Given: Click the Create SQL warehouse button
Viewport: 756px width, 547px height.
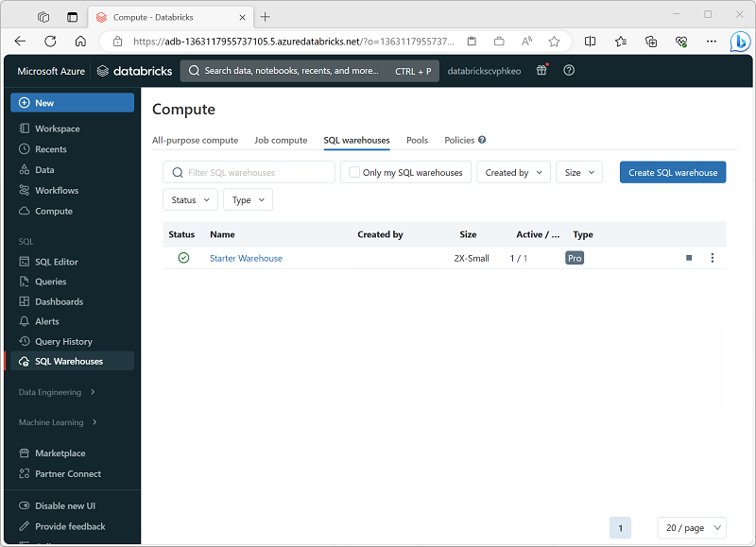Looking at the screenshot, I should (672, 172).
